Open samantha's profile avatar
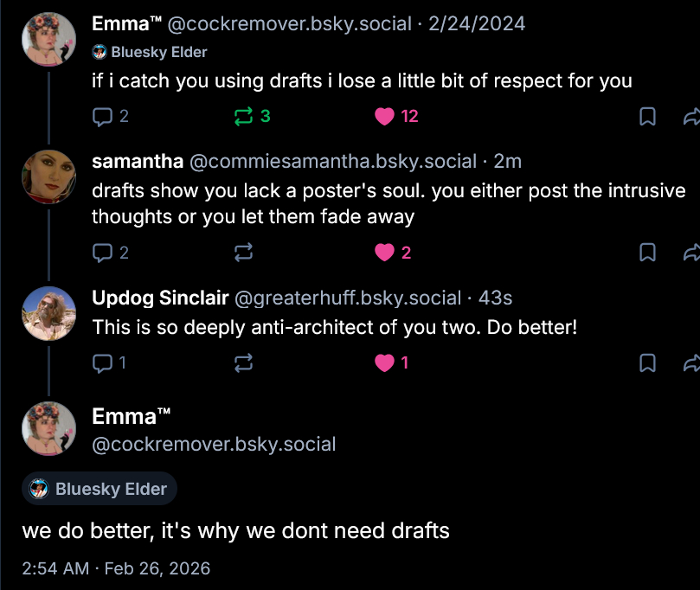700x590 pixels. click(x=48, y=177)
